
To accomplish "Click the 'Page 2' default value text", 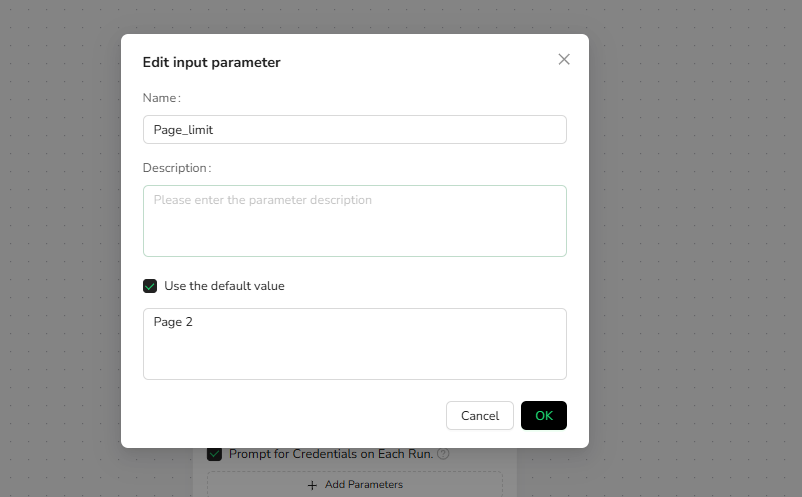I will [x=173, y=322].
